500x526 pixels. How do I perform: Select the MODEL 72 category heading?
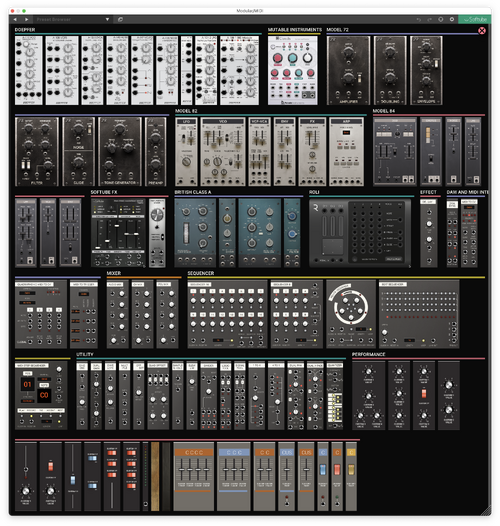(338, 30)
